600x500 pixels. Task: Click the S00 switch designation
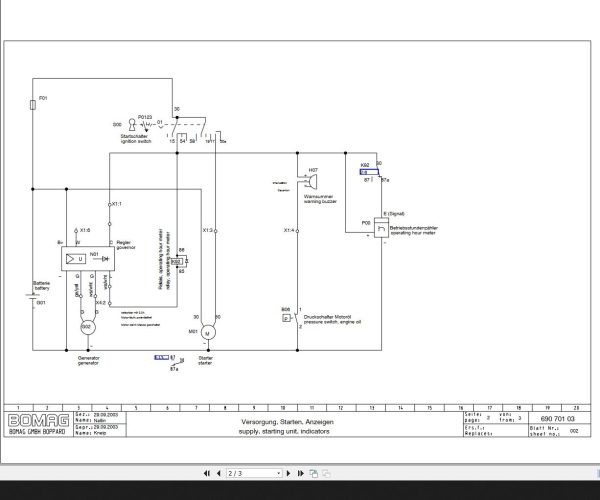(x=117, y=125)
